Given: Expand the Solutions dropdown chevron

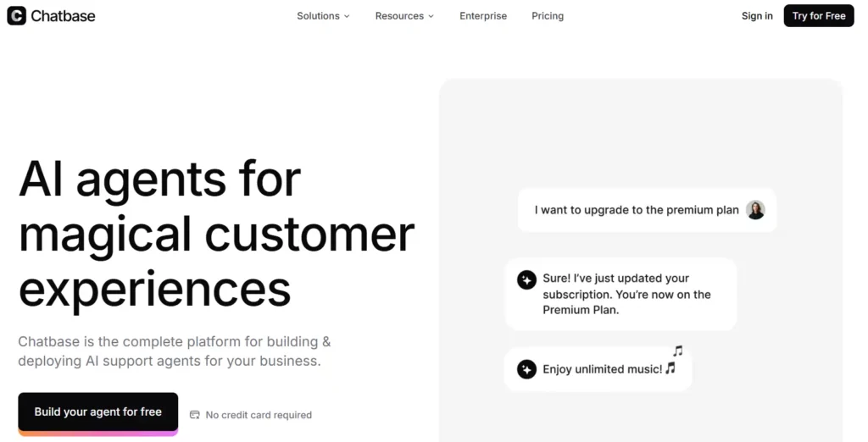Looking at the screenshot, I should (347, 17).
